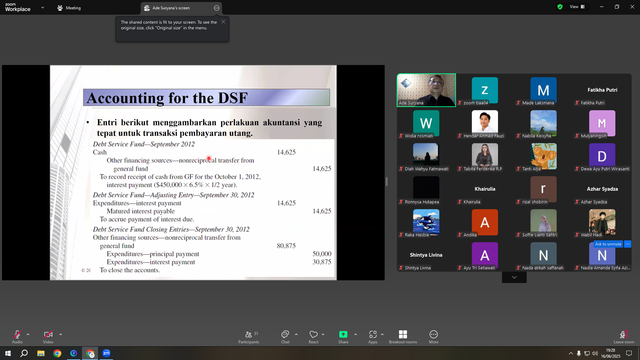
Task: Open the More options ellipsis icon
Action: 433,334
